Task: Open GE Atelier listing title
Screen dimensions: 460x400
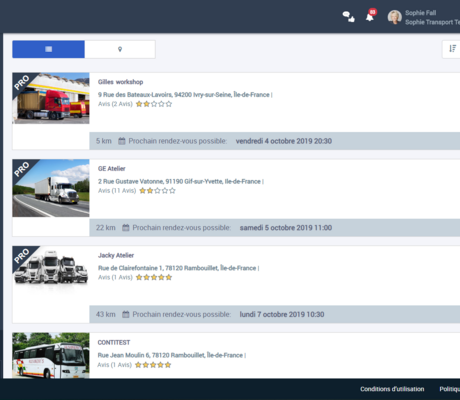Action: click(112, 169)
